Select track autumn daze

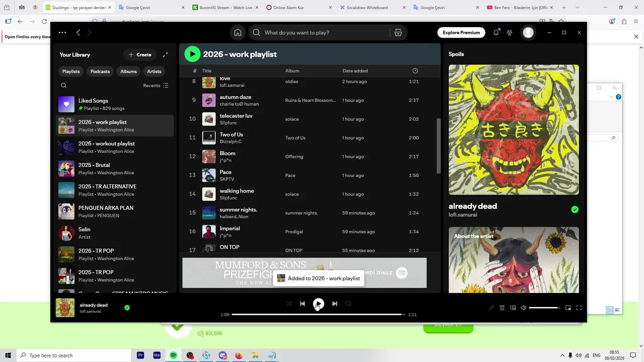tap(235, 97)
